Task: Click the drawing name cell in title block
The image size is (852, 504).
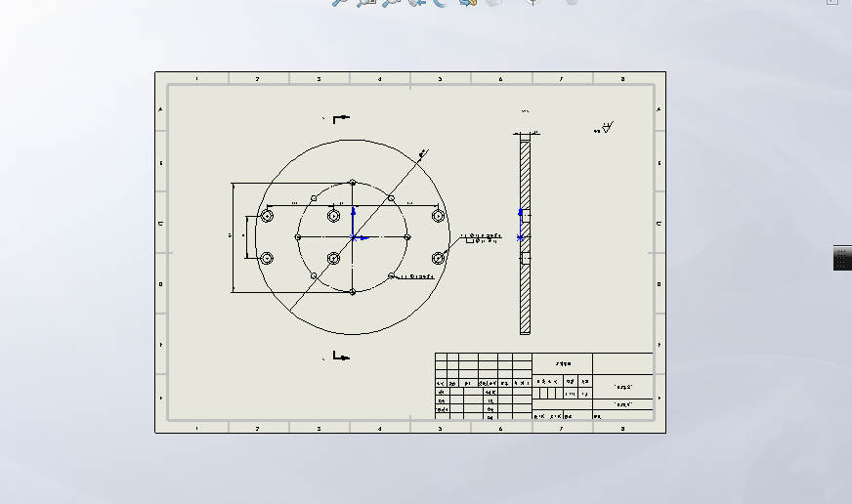Action: pyautogui.click(x=623, y=387)
